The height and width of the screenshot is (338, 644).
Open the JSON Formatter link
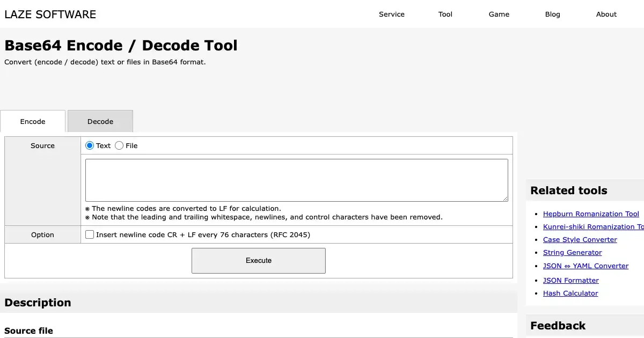pyautogui.click(x=570, y=281)
